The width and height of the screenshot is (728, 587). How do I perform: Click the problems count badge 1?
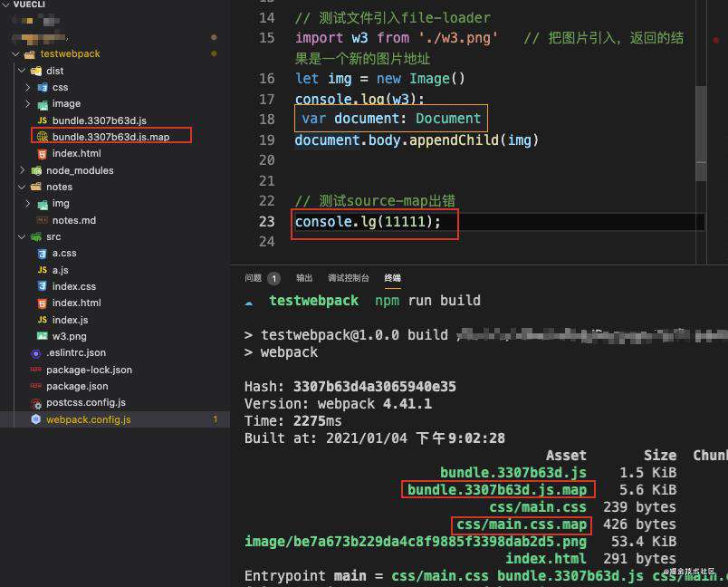274,278
